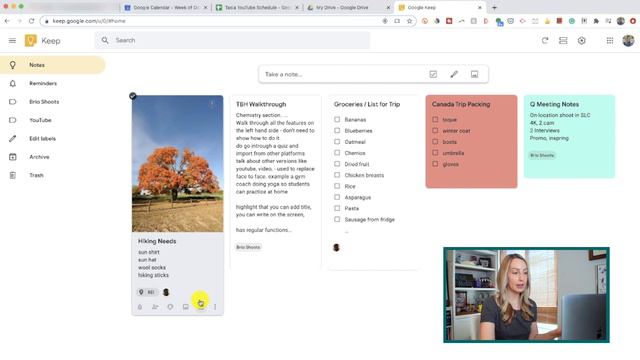Viewport: 640px width, 360px height.
Task: Open a new browser tab
Action: [x=494, y=7]
